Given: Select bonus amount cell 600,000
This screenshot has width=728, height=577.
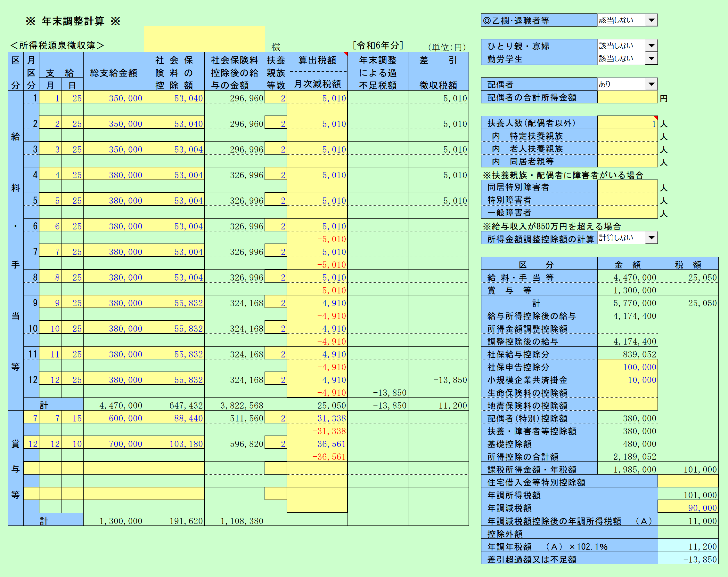Looking at the screenshot, I should click(113, 417).
